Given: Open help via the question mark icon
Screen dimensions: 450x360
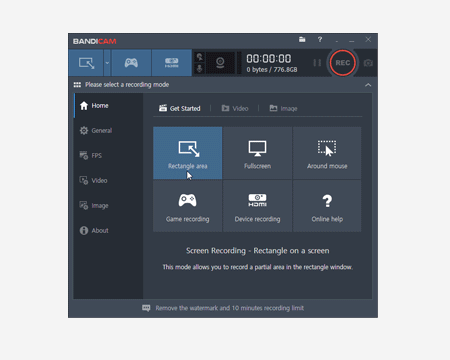Looking at the screenshot, I should [x=320, y=39].
